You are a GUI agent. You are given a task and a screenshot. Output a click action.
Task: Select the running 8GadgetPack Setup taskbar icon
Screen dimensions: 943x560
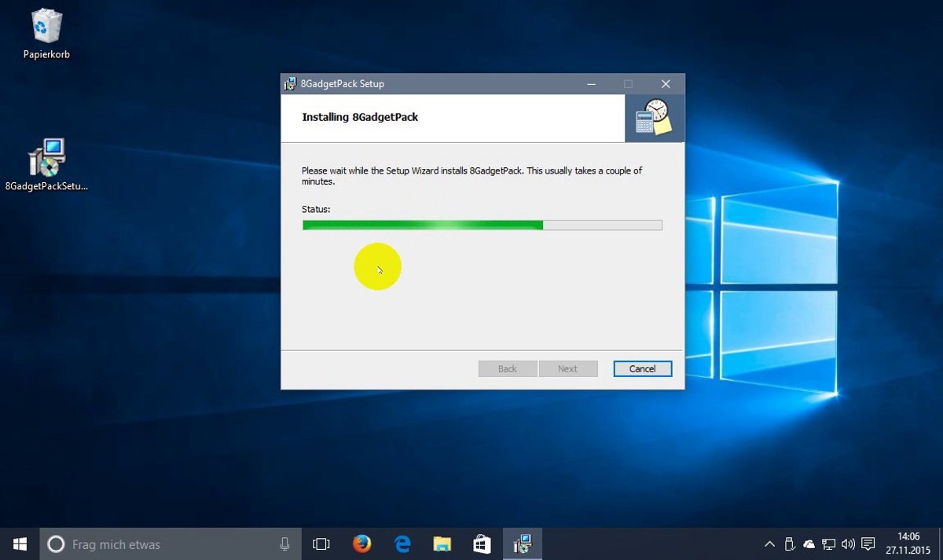(522, 543)
